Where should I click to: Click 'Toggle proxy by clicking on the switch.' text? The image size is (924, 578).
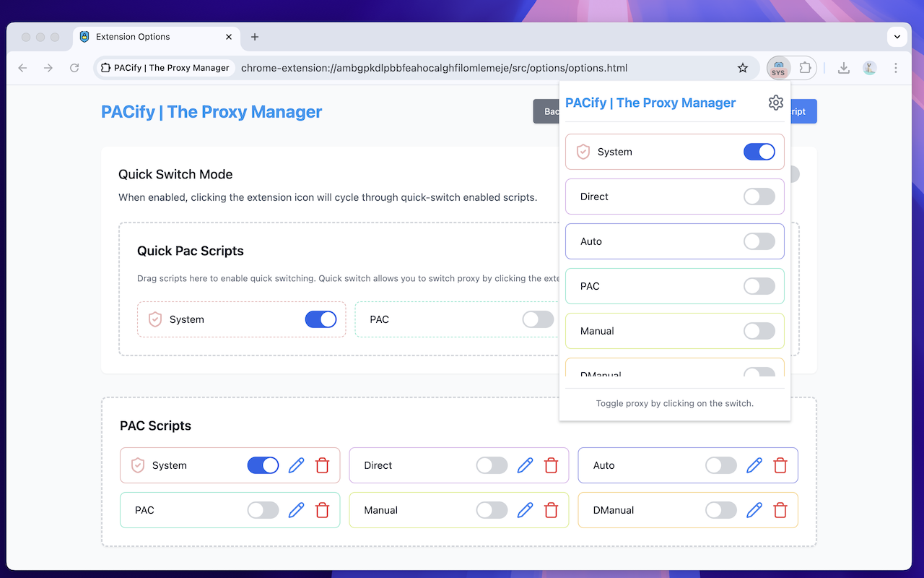point(675,403)
